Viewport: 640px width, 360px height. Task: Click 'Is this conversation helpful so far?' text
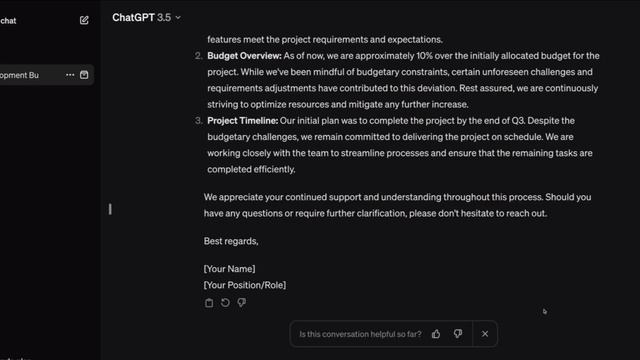click(x=360, y=334)
